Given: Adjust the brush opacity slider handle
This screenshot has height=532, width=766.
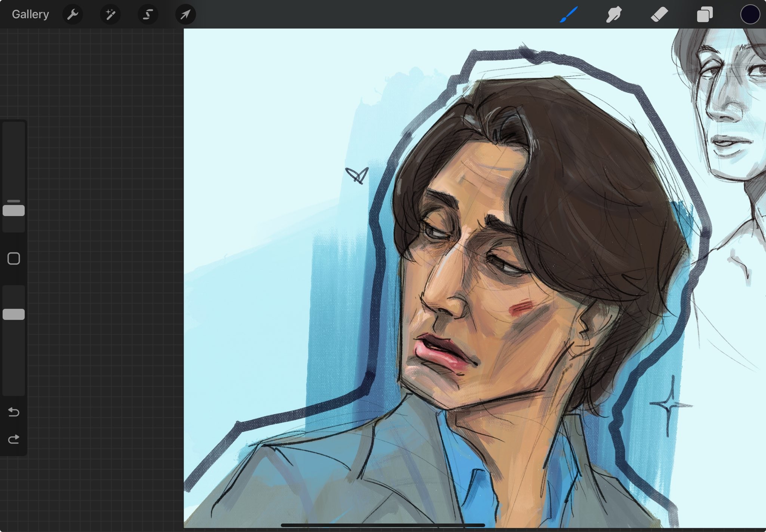Looking at the screenshot, I should [14, 314].
